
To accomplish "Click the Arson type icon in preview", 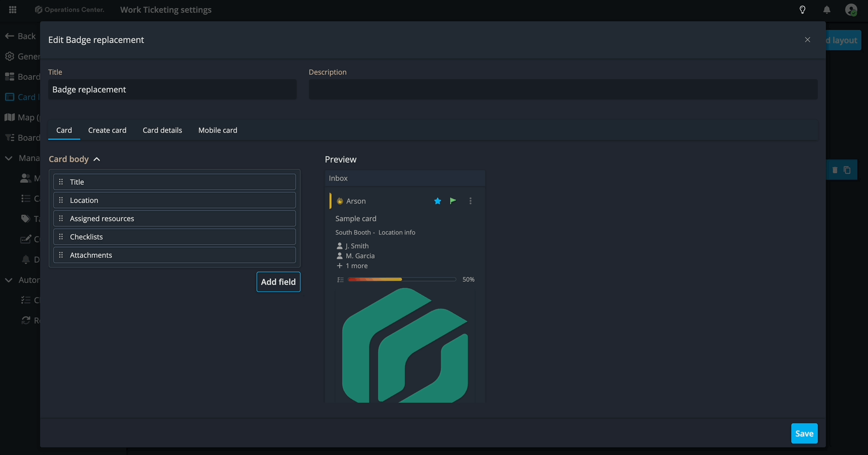I will tap(340, 201).
